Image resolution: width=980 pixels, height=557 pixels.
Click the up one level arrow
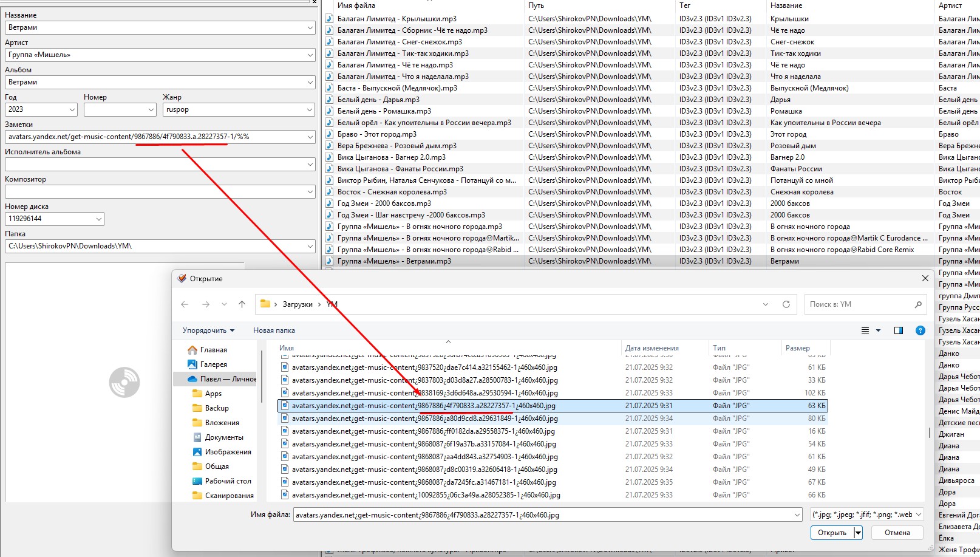(x=242, y=304)
